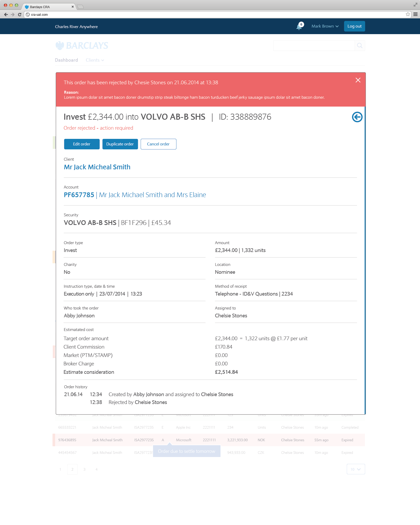Open client link Mr Jack Micheal Smith
The height and width of the screenshot is (525, 420).
coord(97,167)
